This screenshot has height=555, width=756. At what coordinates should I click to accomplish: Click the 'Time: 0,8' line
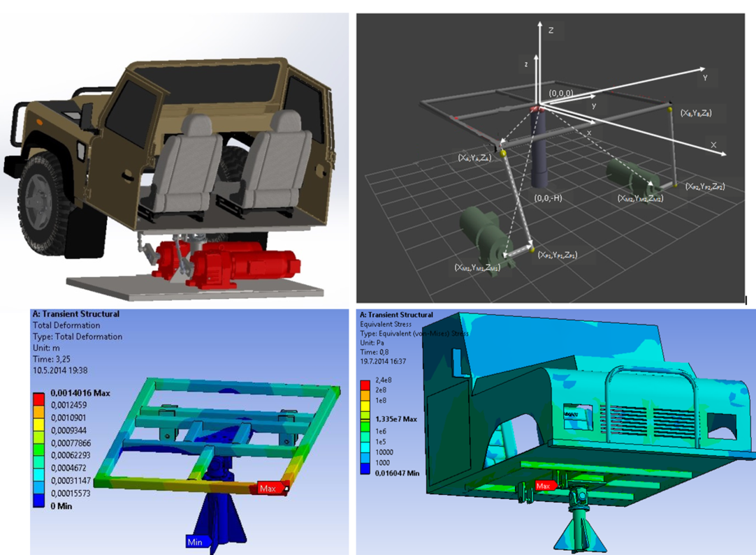(374, 352)
